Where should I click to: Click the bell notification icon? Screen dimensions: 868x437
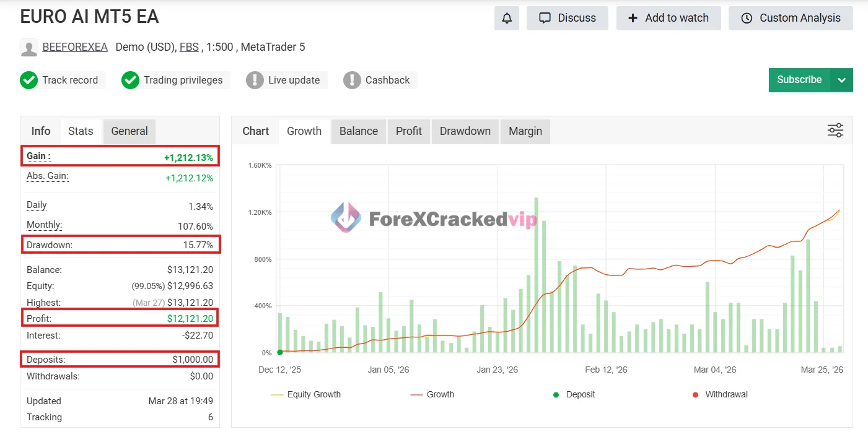tap(507, 18)
